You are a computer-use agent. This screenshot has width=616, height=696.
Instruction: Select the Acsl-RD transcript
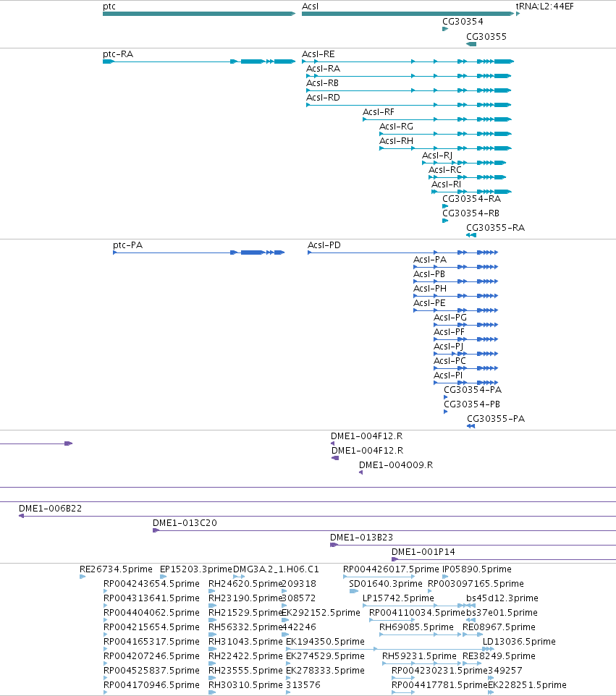tap(408, 105)
